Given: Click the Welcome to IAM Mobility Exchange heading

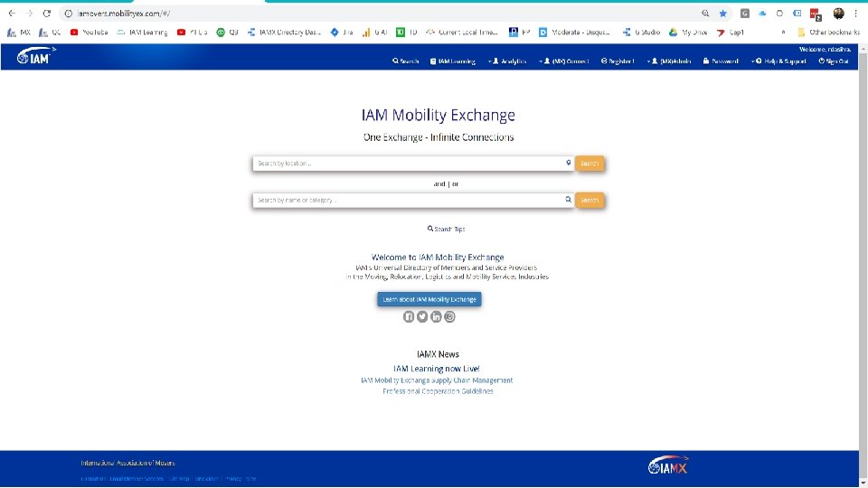Looking at the screenshot, I should (x=438, y=258).
